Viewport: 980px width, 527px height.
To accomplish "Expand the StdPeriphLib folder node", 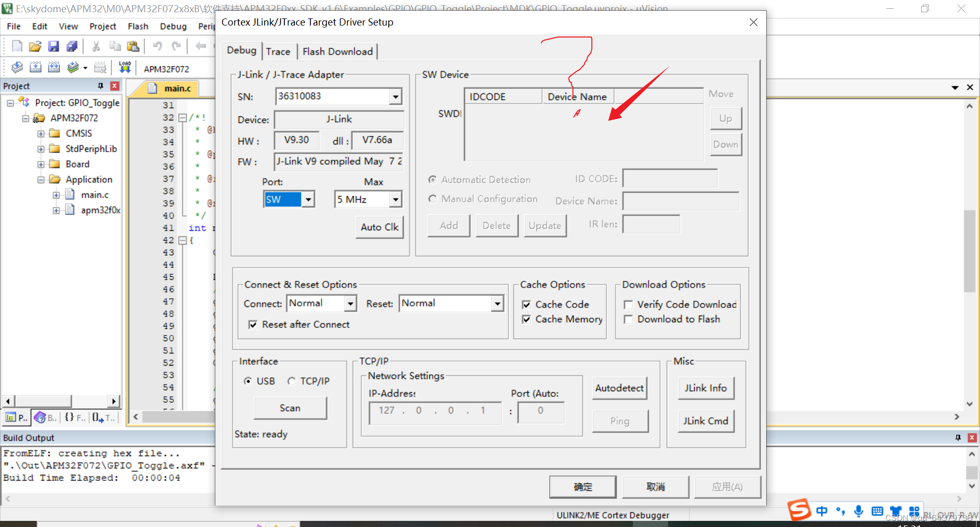I will pyautogui.click(x=41, y=149).
